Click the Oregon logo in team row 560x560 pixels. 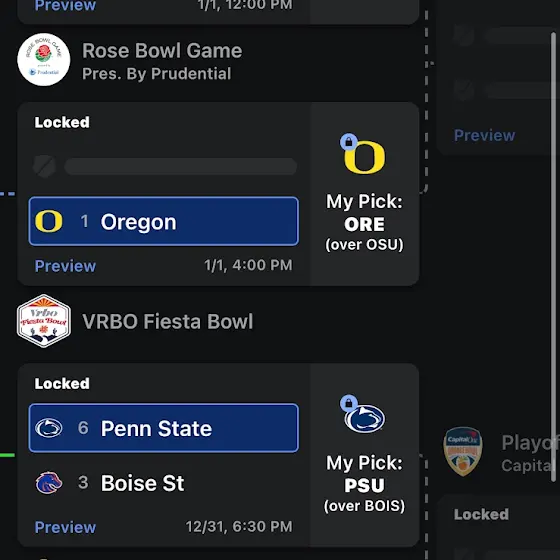click(x=49, y=221)
